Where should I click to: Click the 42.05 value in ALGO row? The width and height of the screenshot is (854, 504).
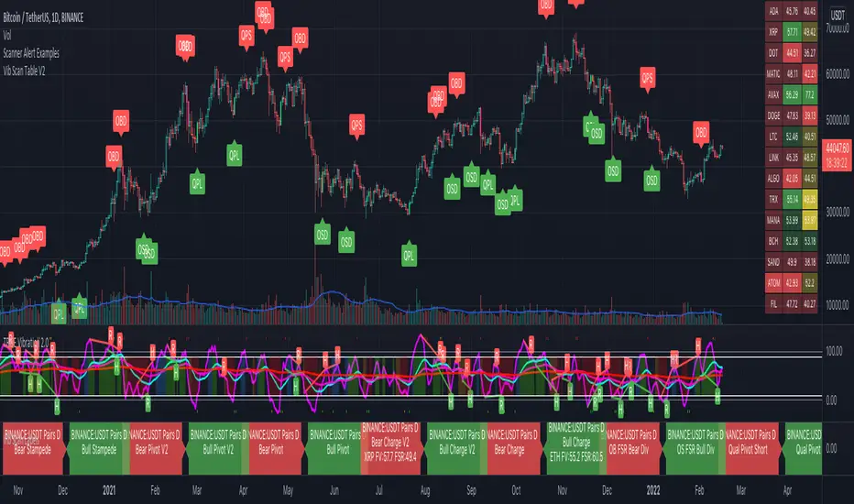tap(792, 179)
